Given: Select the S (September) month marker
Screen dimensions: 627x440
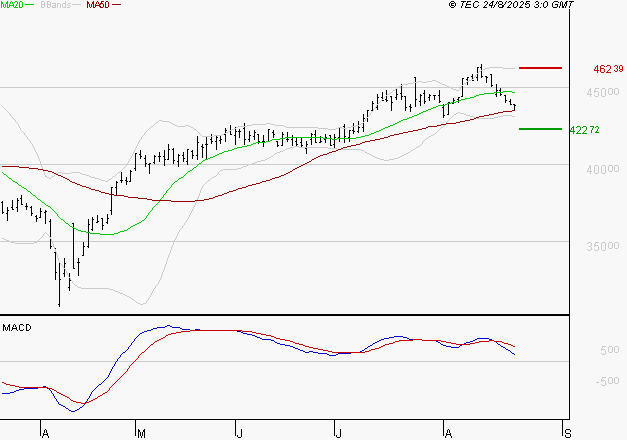Looking at the screenshot, I should [x=569, y=432].
